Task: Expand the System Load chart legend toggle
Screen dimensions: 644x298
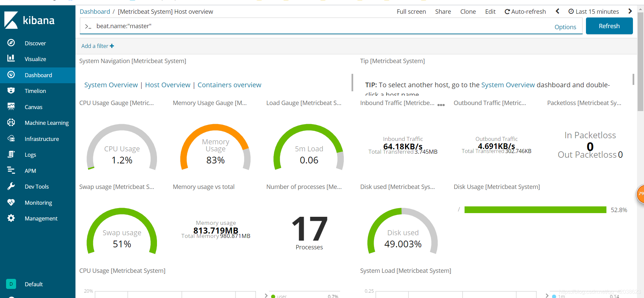Action: [x=547, y=296]
